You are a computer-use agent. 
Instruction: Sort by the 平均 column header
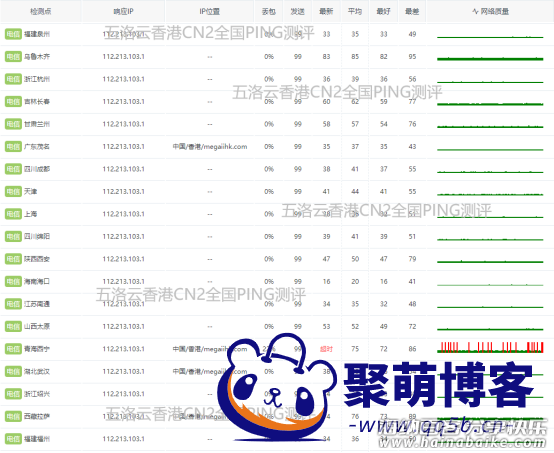(355, 12)
